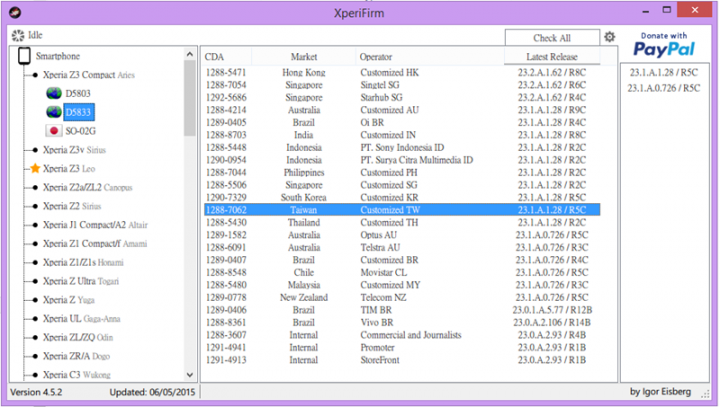Viewport: 720px width, 407px height.
Task: Open the Xperia Z Yuga entry
Action: point(68,300)
